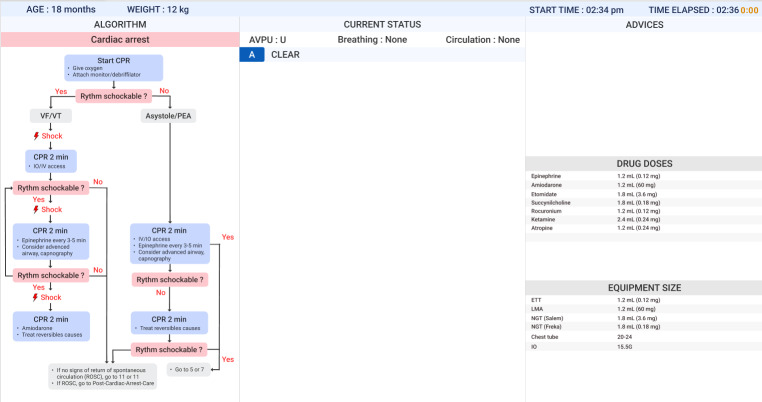Click the DRUG DOSES section header
Image resolution: width=762 pixels, height=402 pixels.
[x=644, y=163]
